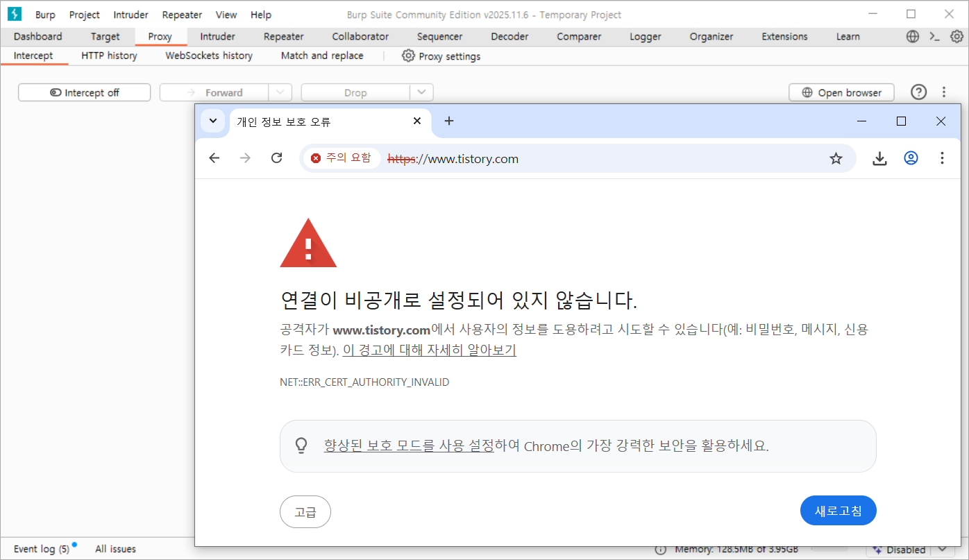
Task: Open the HTTP history sub-tab
Action: pyautogui.click(x=109, y=56)
